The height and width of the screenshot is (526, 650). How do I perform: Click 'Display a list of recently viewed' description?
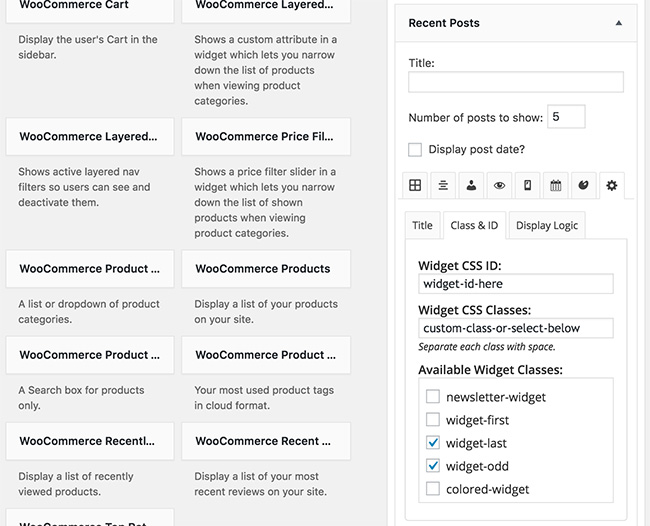76,484
